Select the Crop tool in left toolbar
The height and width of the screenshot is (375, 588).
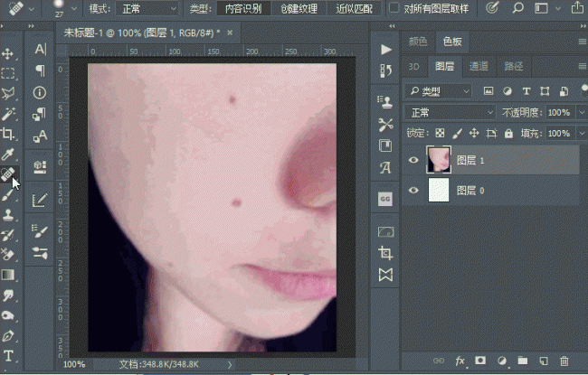tap(8, 134)
